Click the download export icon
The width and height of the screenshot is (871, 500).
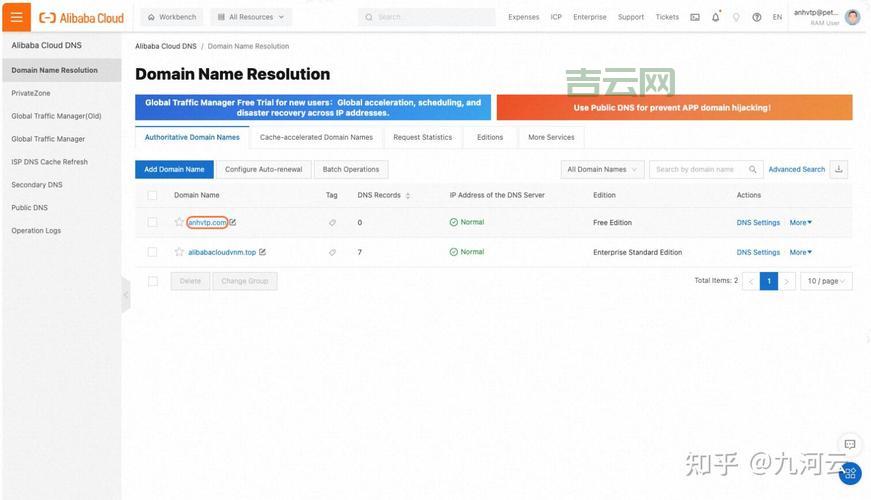(839, 169)
